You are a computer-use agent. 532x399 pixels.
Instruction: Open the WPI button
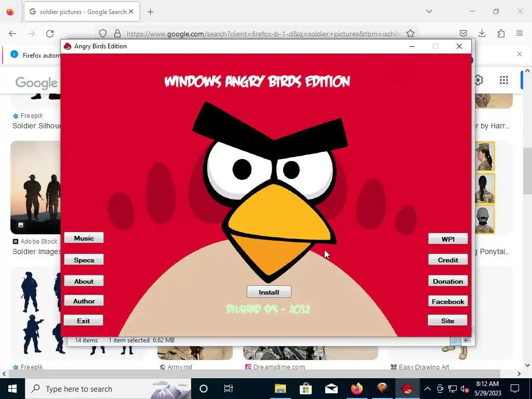click(448, 238)
